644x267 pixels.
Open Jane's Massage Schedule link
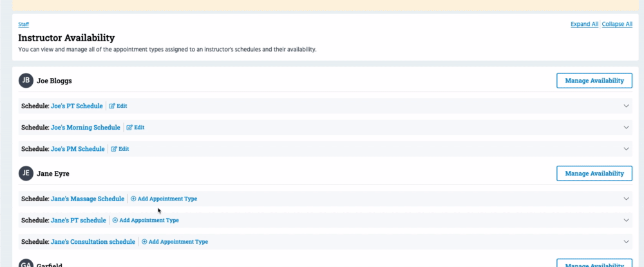pos(88,199)
